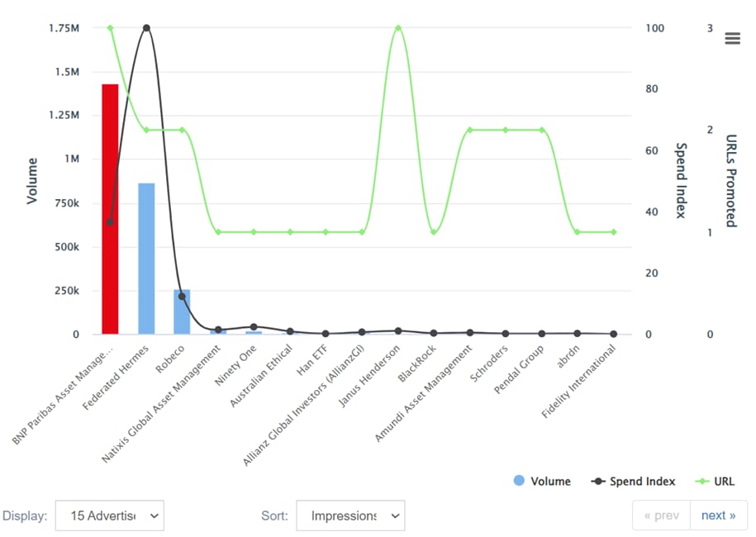This screenshot has width=756, height=537.
Task: Click the 1.75M volume axis tick
Action: click(x=64, y=28)
